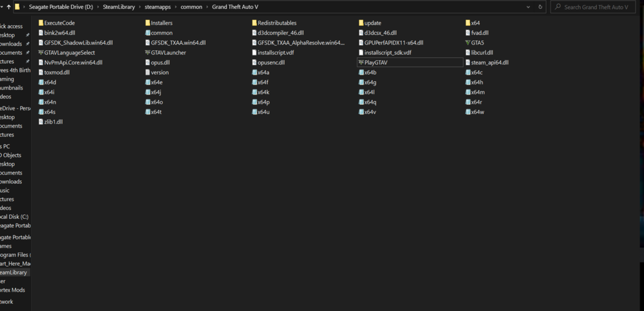
Task: Select the x64q archive file
Action: pyautogui.click(x=368, y=102)
